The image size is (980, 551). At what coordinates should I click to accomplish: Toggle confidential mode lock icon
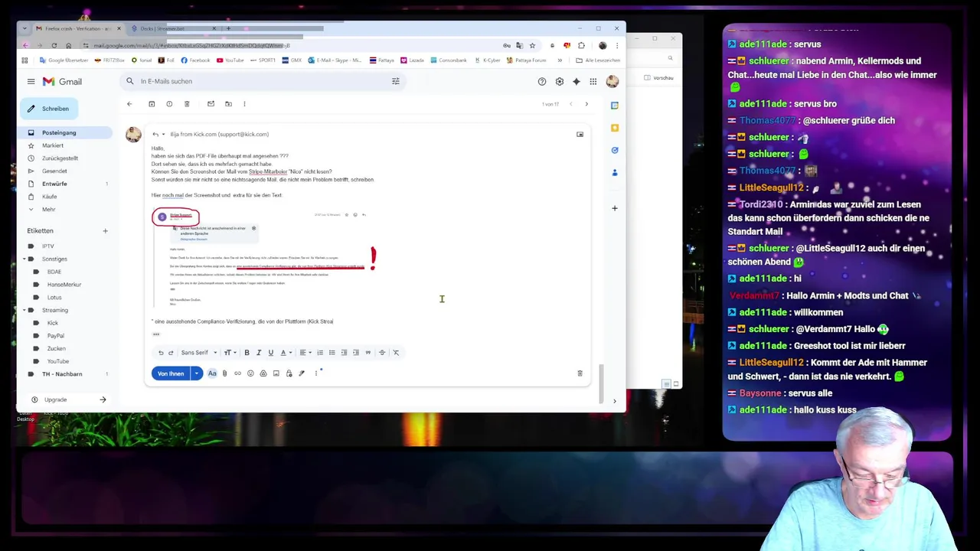click(289, 373)
